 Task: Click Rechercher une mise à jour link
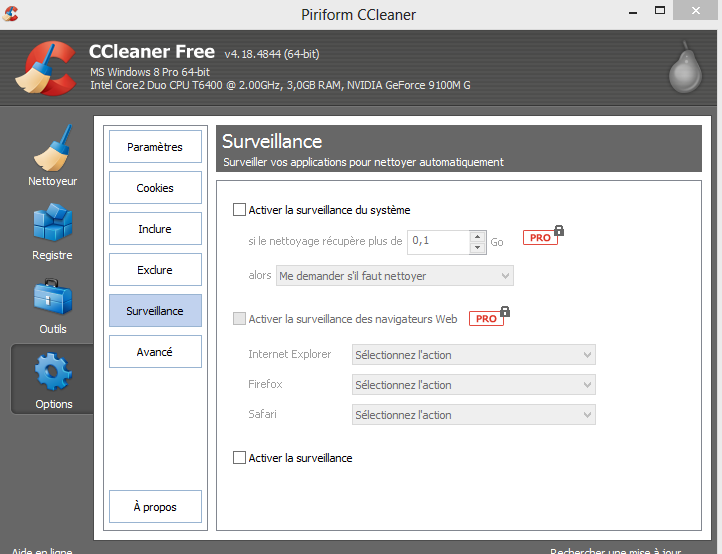point(616,550)
